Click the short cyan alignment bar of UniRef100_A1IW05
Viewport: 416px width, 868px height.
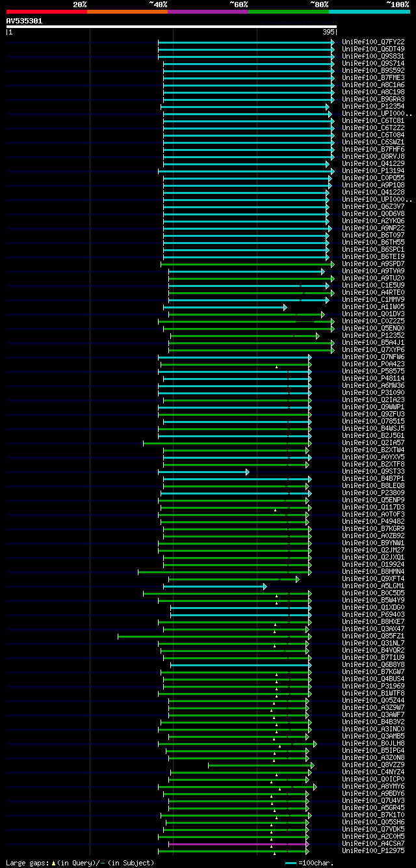point(225,307)
